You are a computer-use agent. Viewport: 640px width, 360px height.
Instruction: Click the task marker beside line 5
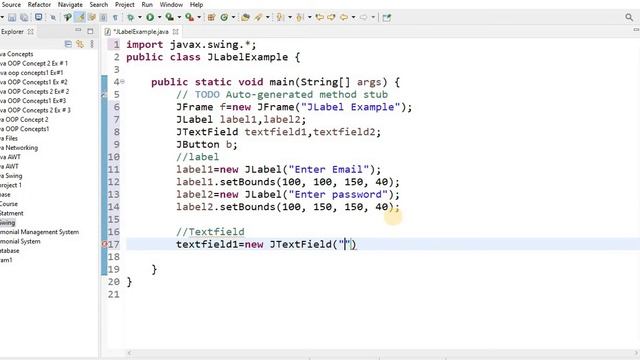point(104,95)
